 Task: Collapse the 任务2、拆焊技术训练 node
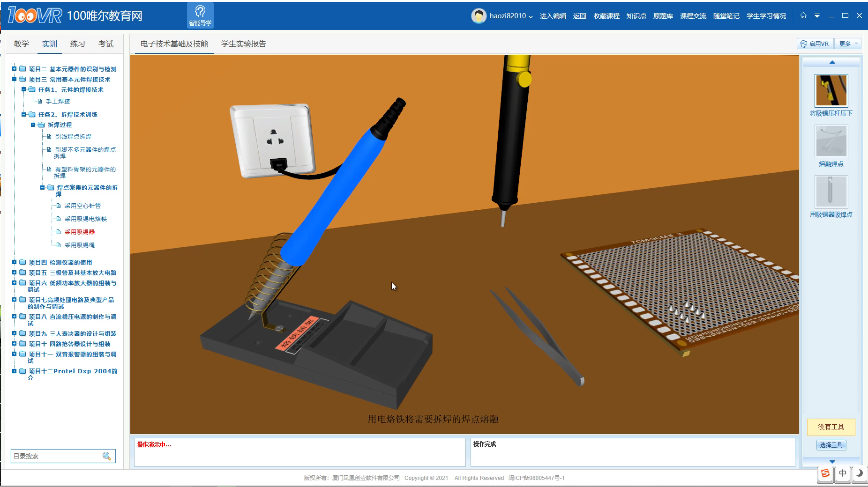tap(24, 114)
